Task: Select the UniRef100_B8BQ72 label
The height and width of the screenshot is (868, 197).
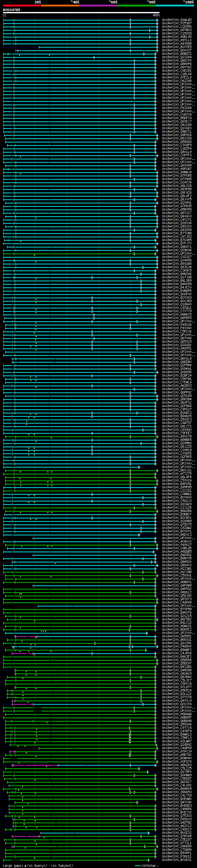Action: point(177,54)
